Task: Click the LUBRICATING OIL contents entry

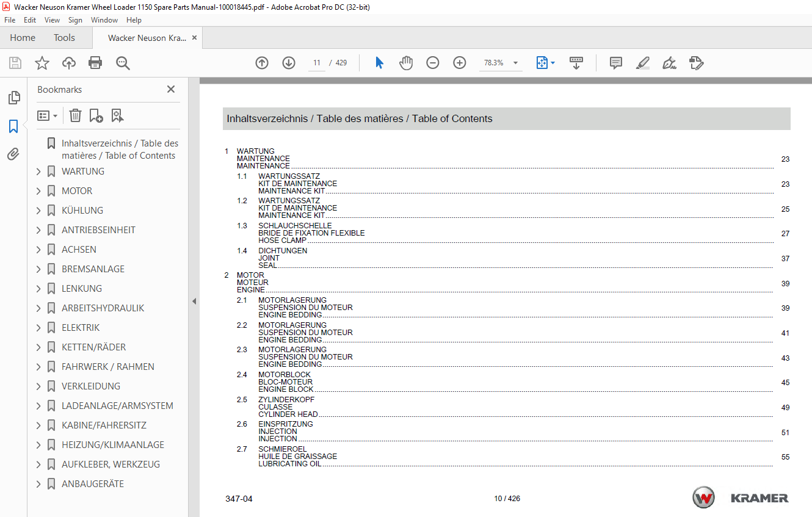Action: 290,464
